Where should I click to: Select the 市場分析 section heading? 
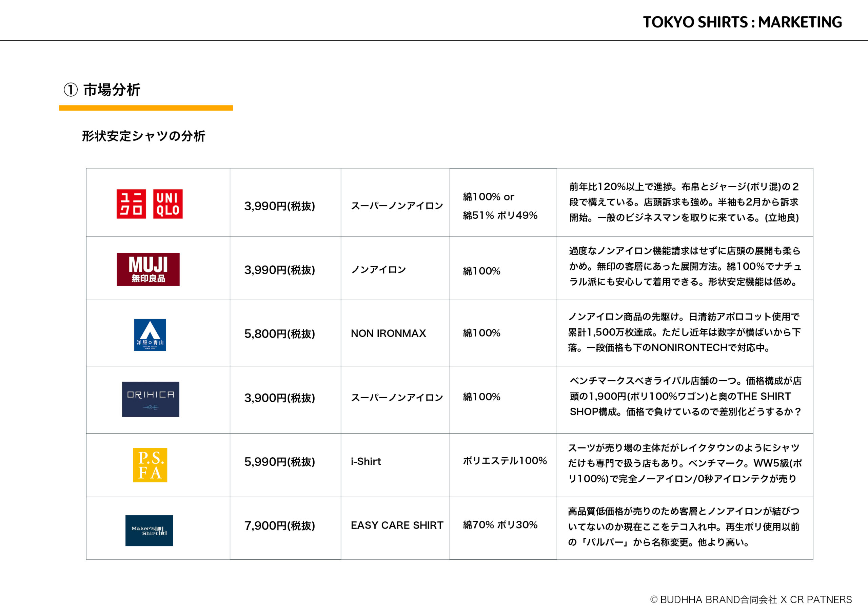[112, 90]
